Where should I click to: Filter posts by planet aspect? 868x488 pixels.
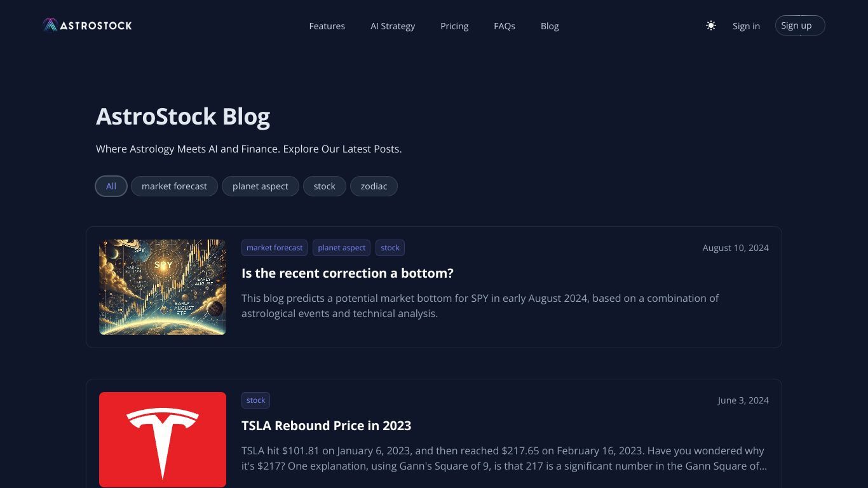pyautogui.click(x=260, y=186)
